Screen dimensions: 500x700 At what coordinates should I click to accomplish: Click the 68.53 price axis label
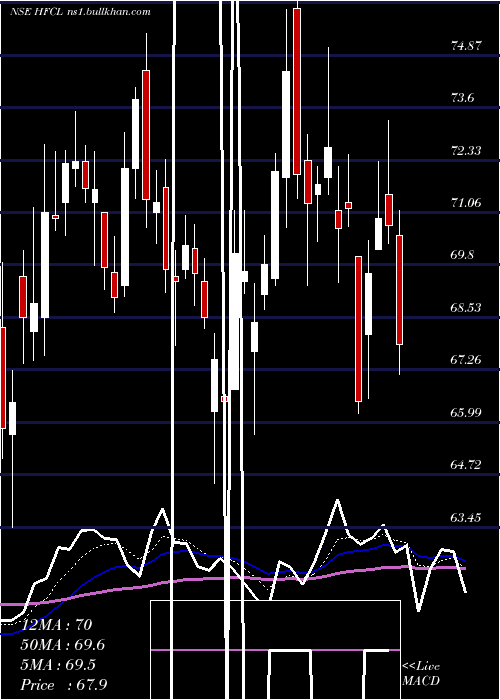(467, 308)
